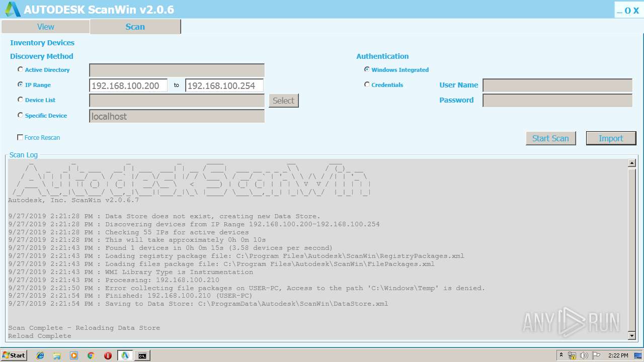The width and height of the screenshot is (644, 362).
Task: Show hidden icons in system tray
Action: coord(561,355)
